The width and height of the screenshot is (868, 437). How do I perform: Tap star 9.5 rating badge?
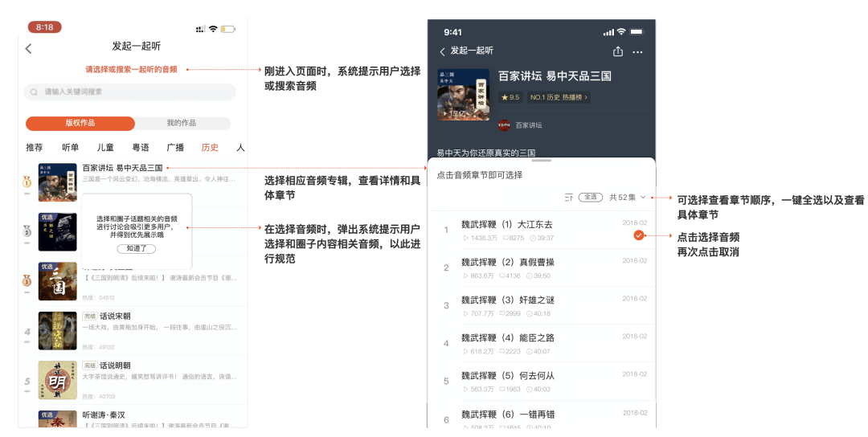pos(510,97)
